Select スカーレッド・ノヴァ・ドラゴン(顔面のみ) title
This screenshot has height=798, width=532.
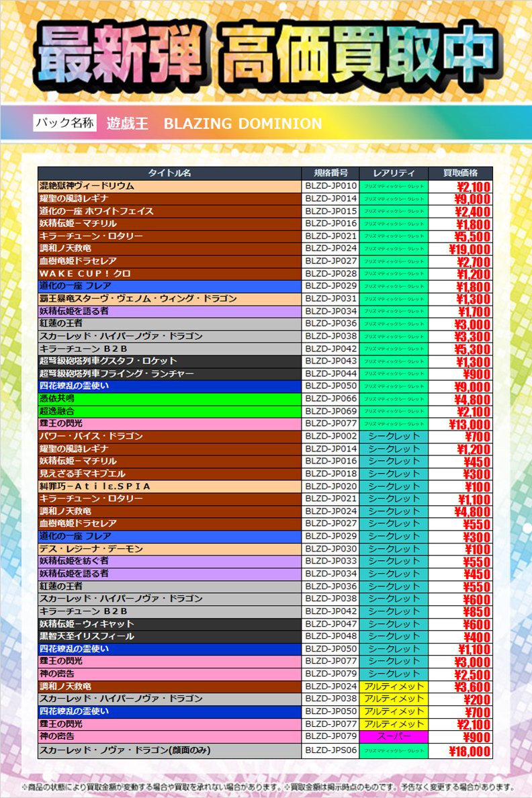[x=125, y=751]
